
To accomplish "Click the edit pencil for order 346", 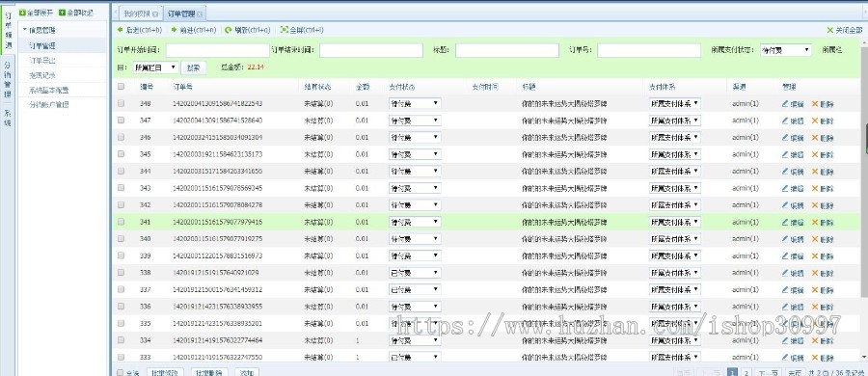I will 784,137.
